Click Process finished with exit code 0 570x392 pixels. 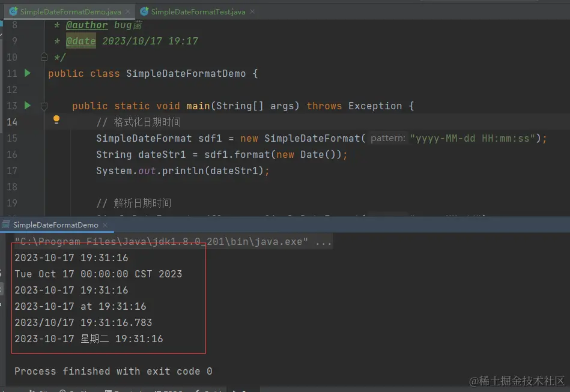[113, 372]
